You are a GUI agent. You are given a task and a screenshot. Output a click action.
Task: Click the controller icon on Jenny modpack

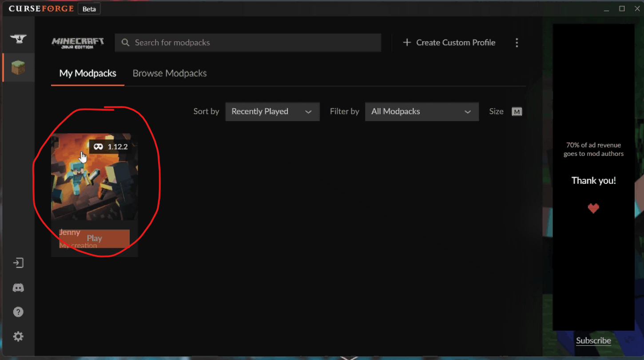(x=98, y=147)
